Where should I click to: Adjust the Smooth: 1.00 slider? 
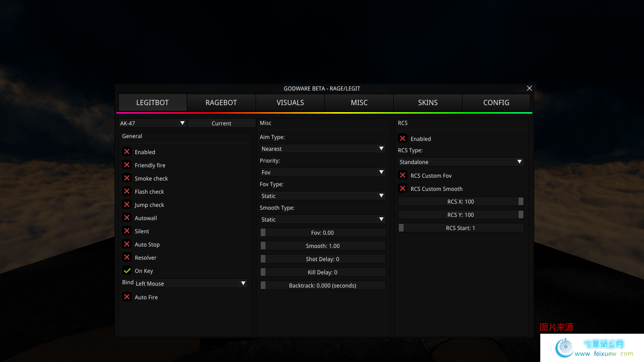click(323, 246)
